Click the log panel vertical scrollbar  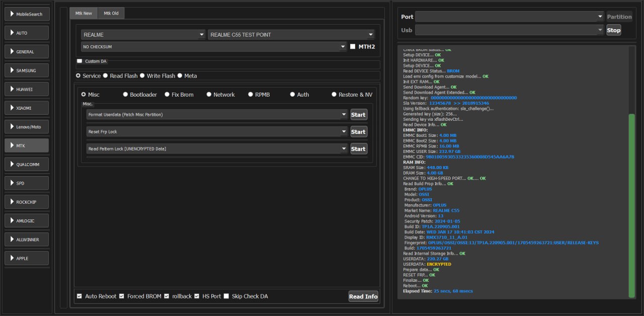[x=632, y=205]
